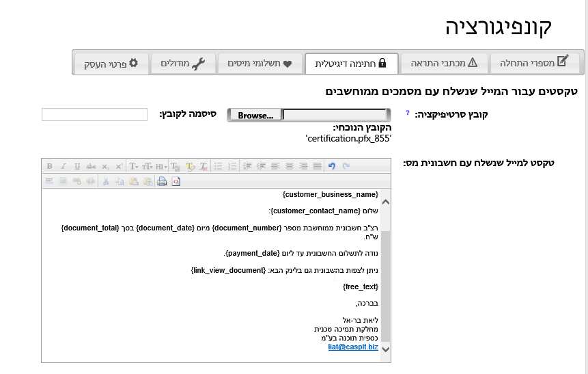Align text to center
Viewport: 588px width, 374px height.
(289, 166)
